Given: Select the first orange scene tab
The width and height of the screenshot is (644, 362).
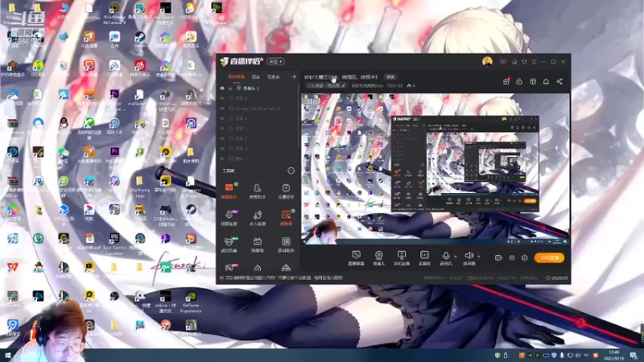Looking at the screenshot, I should click(237, 76).
